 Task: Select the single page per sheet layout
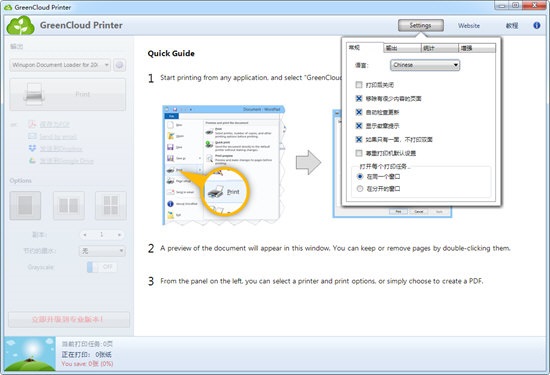click(25, 206)
